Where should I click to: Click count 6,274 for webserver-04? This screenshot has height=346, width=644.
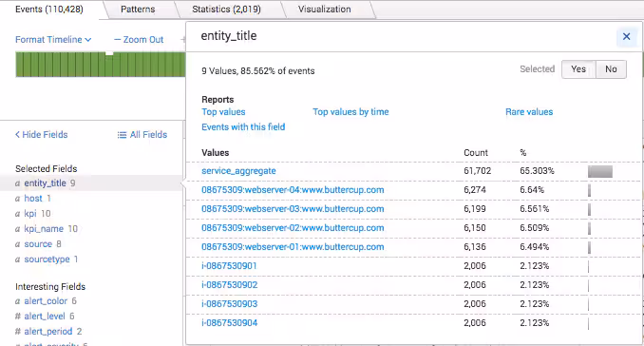475,190
